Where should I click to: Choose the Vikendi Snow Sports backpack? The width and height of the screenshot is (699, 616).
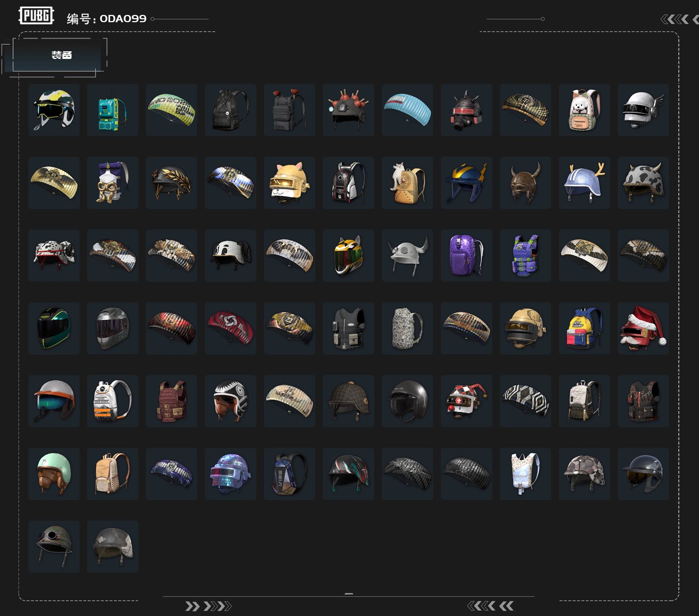[x=112, y=401]
